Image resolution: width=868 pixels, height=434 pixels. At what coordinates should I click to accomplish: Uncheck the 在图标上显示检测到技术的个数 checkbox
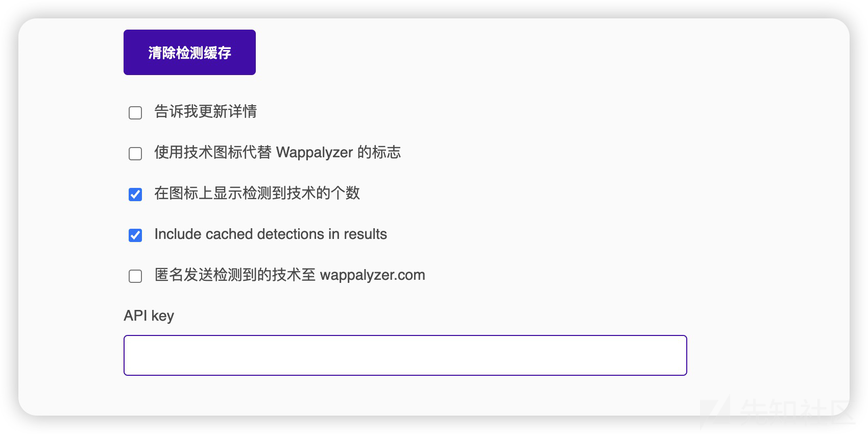tap(135, 194)
